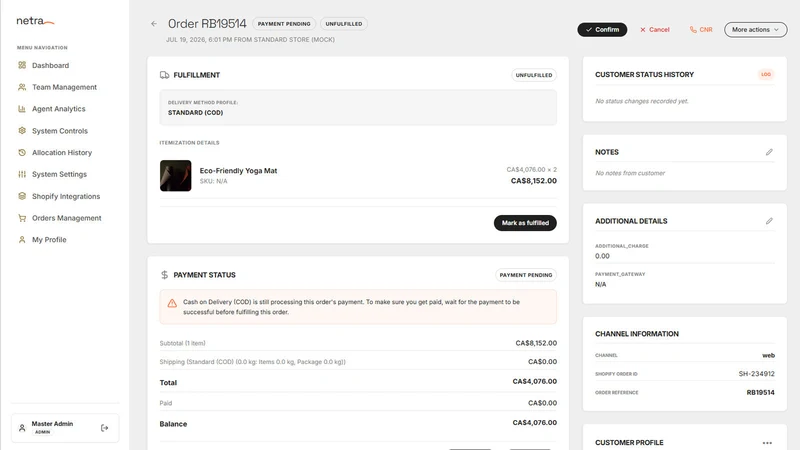The image size is (800, 450).
Task: Open Dashboard from the sidebar
Action: coord(51,65)
